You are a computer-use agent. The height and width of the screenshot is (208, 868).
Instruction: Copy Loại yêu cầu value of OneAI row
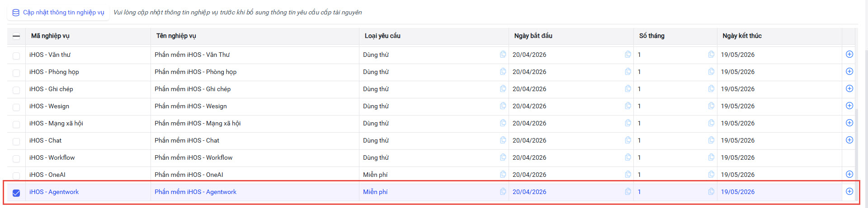tap(503, 174)
